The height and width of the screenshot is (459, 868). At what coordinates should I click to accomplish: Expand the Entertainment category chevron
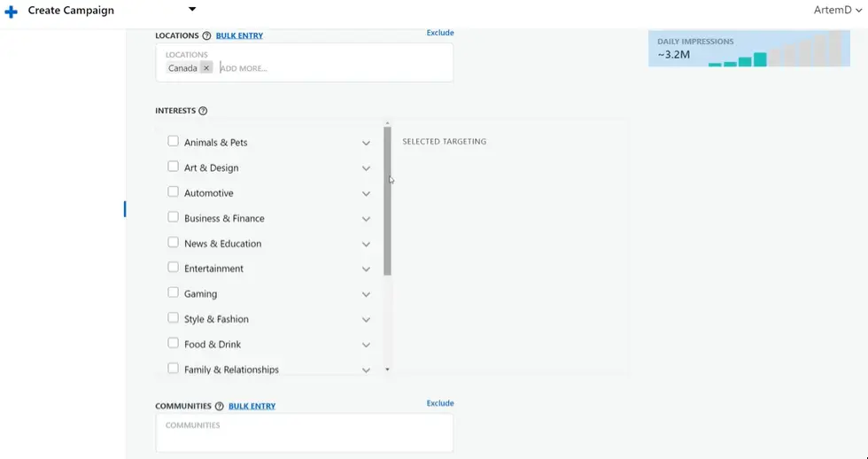click(366, 269)
